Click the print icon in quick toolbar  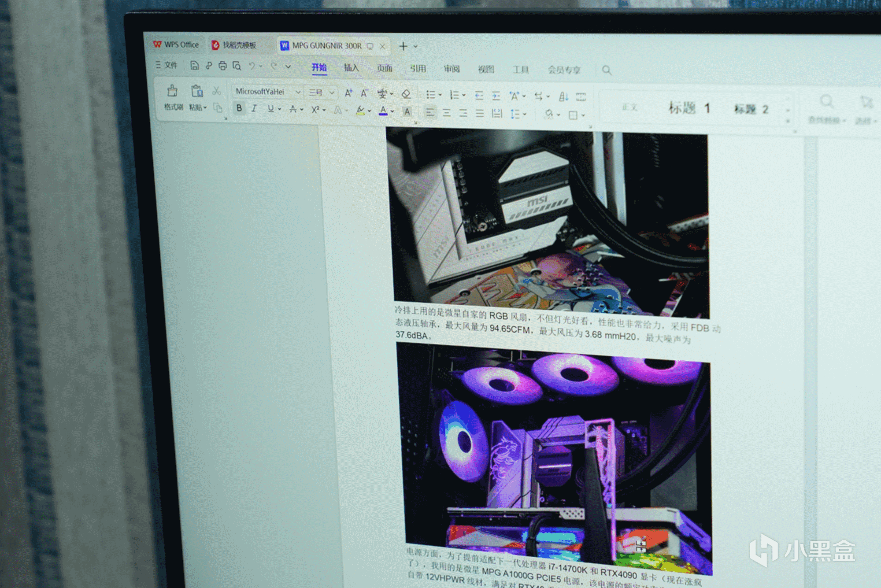point(222,66)
